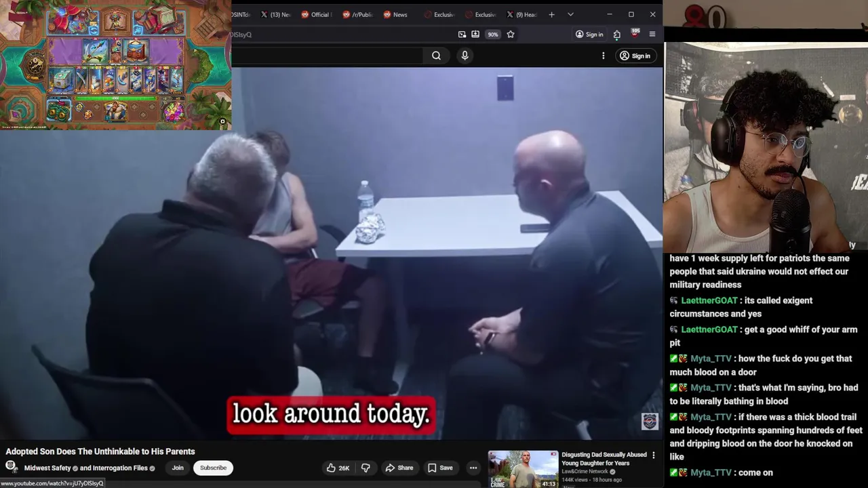Open the Midwest Safety channel avatar
Screen dimensions: 868x488
click(12, 467)
